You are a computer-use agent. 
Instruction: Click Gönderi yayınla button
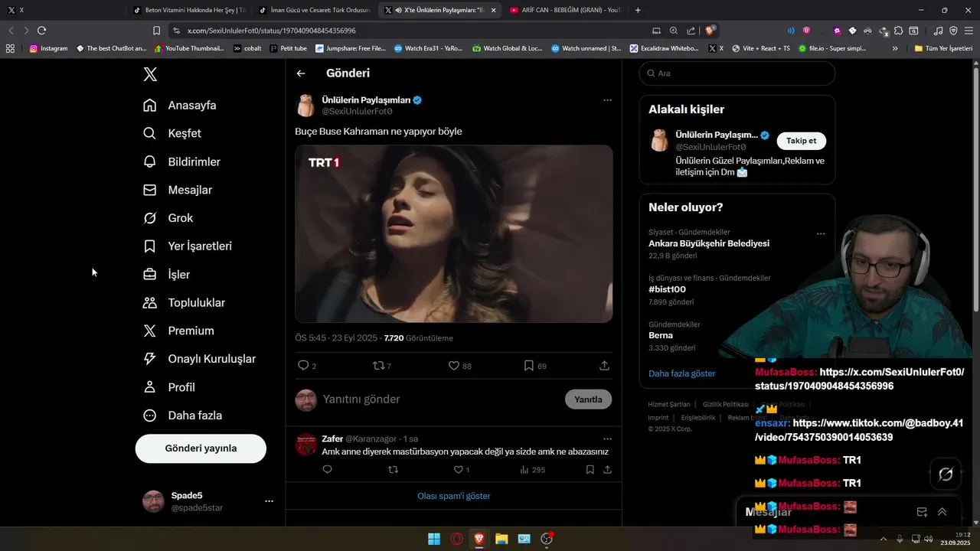(x=201, y=448)
